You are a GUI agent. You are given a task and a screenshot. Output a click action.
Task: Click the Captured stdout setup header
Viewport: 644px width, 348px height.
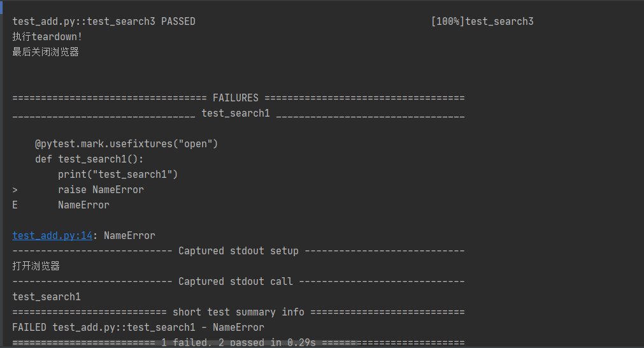238,251
